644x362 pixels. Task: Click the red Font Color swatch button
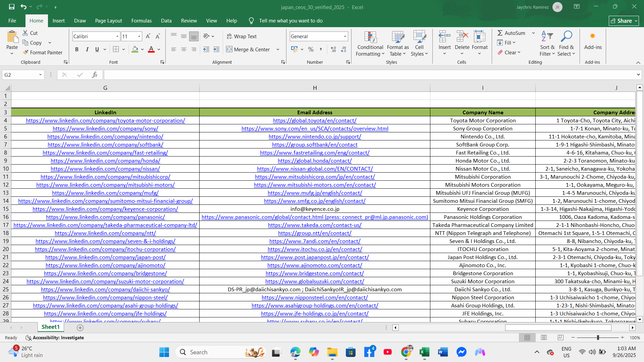click(151, 49)
